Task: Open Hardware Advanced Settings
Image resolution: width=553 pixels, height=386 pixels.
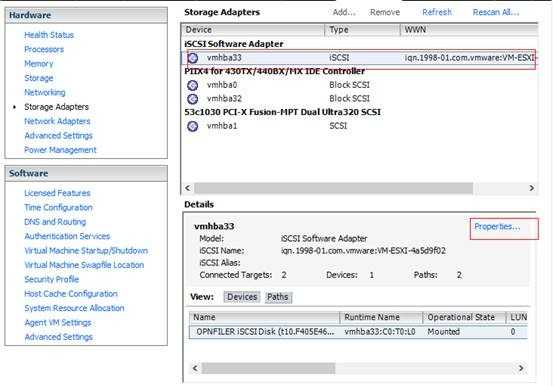Action: [59, 135]
